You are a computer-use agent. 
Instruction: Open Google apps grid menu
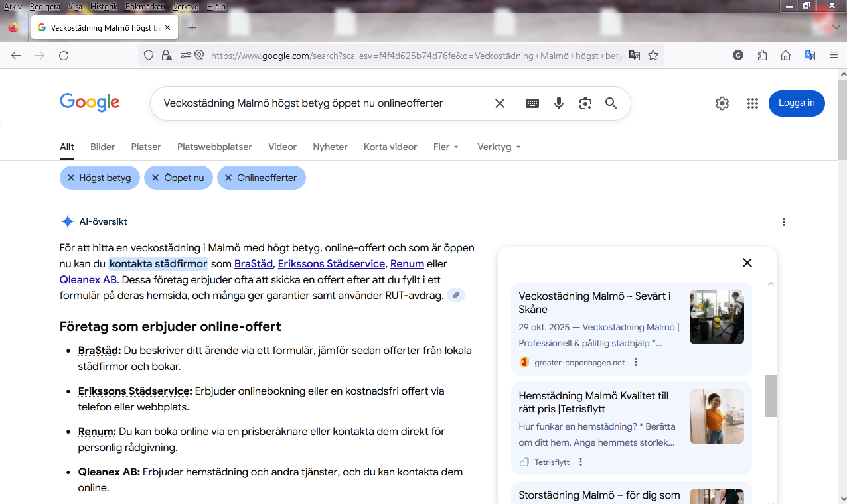click(x=752, y=103)
